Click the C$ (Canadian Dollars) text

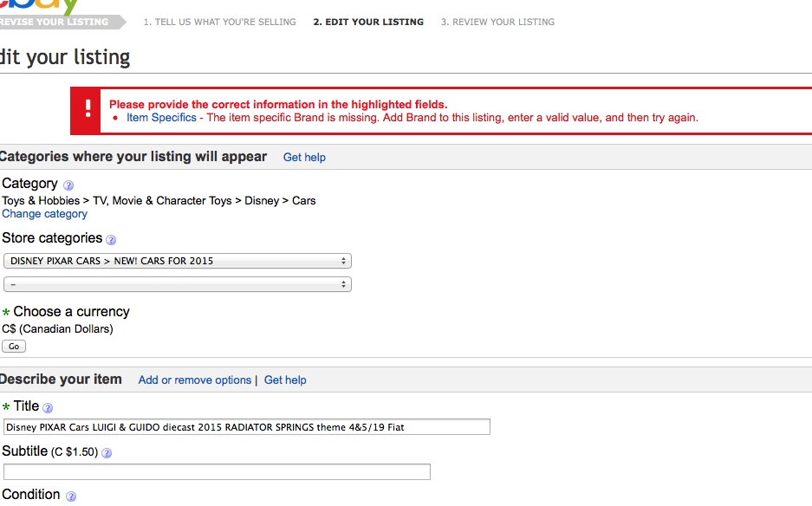click(x=57, y=329)
